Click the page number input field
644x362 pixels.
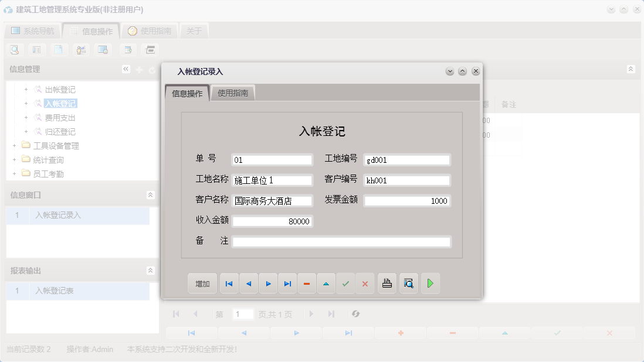[x=243, y=314]
